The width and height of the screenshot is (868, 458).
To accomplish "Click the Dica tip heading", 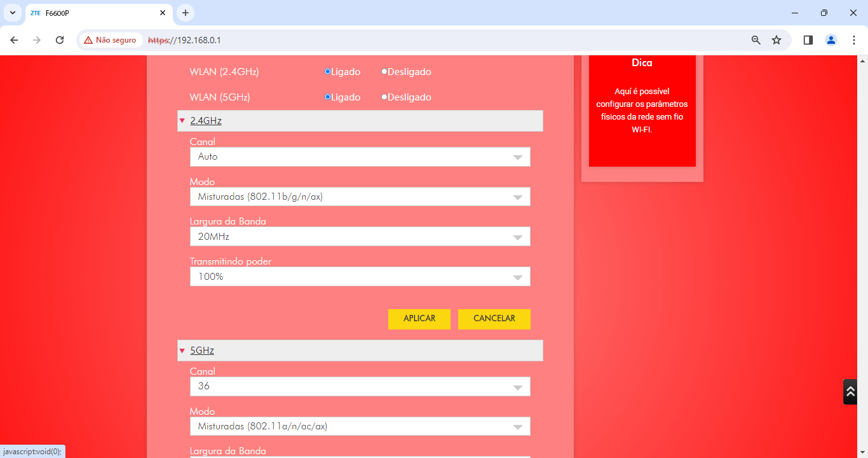I will [642, 63].
